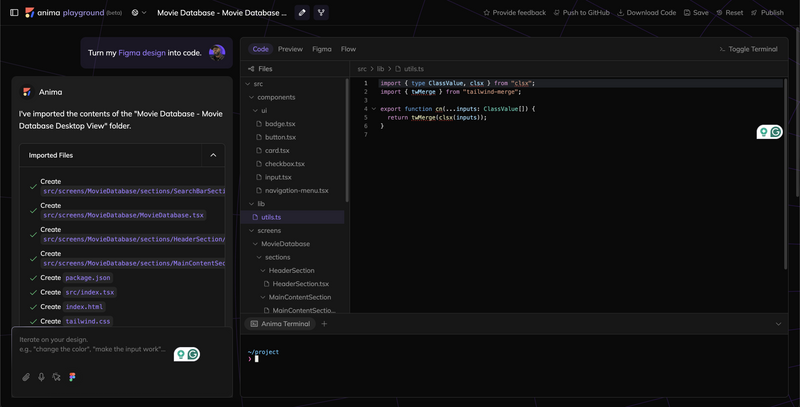
Task: Open badge.tsx file
Action: tap(280, 124)
